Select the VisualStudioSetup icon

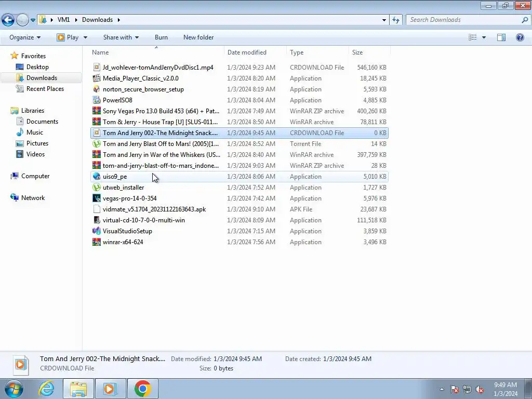tap(97, 231)
